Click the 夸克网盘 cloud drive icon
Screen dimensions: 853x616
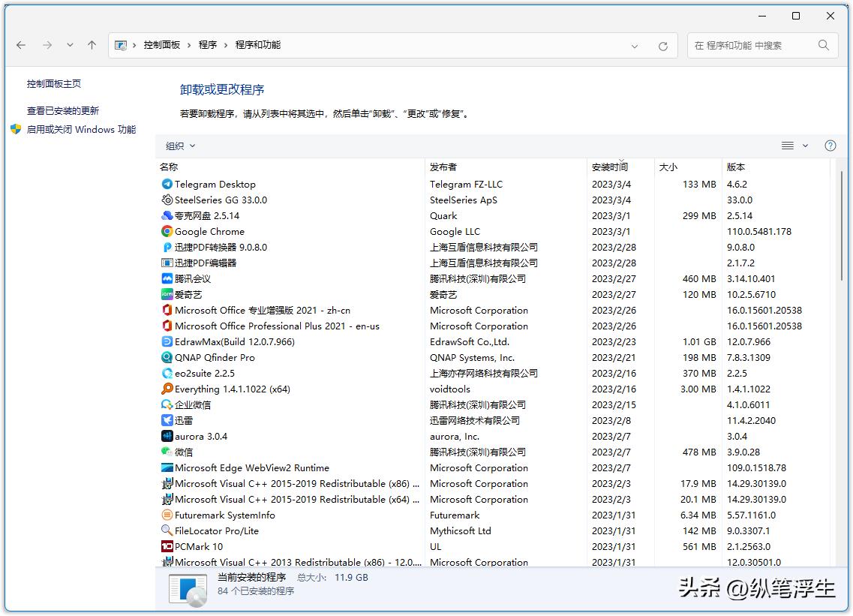tap(167, 215)
